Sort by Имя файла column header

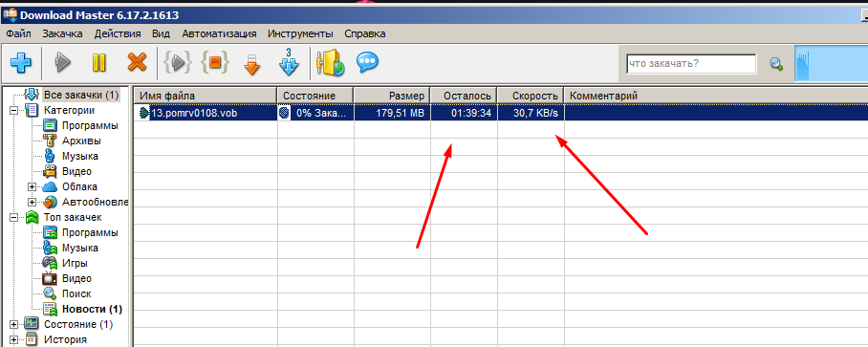(x=205, y=96)
